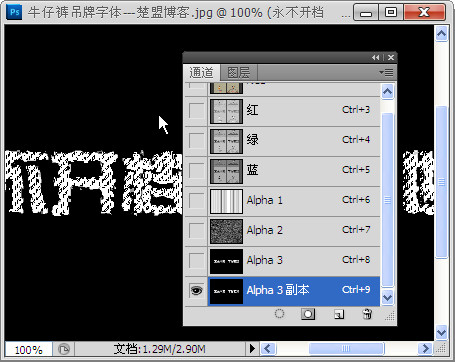Switch to the 图层 tab

239,72
